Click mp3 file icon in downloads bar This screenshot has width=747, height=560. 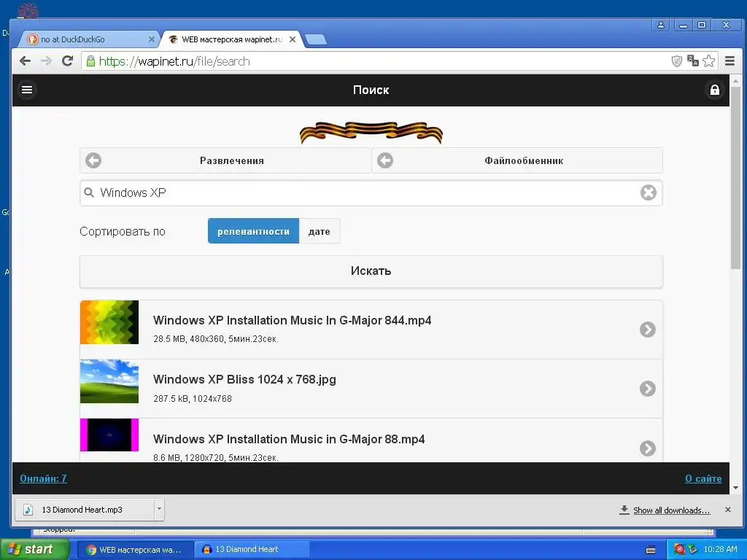28,510
